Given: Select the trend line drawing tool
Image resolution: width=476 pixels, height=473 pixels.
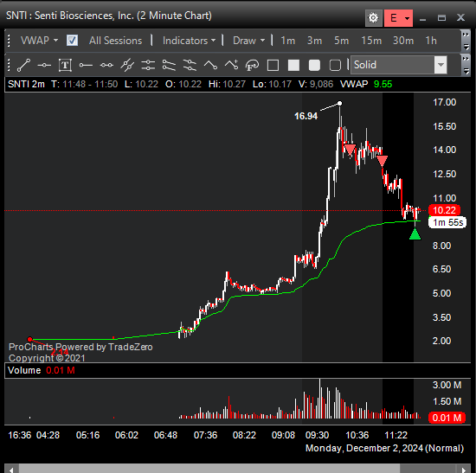Looking at the screenshot, I should 23,65.
